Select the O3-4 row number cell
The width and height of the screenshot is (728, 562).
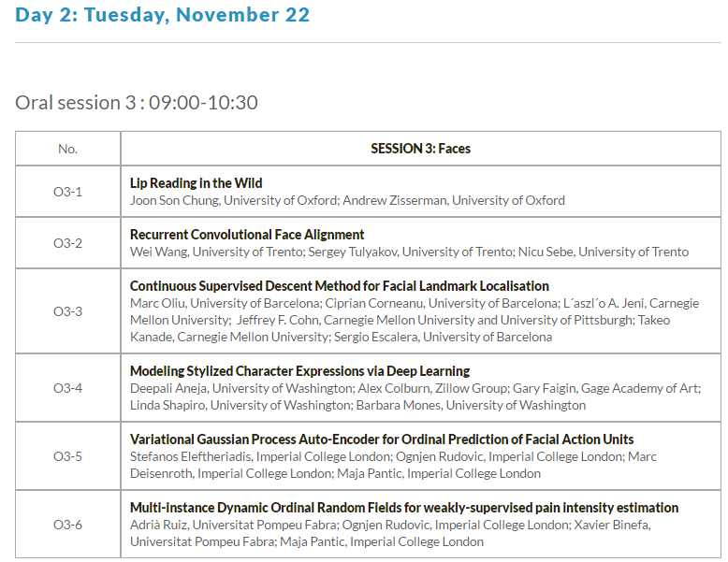67,388
